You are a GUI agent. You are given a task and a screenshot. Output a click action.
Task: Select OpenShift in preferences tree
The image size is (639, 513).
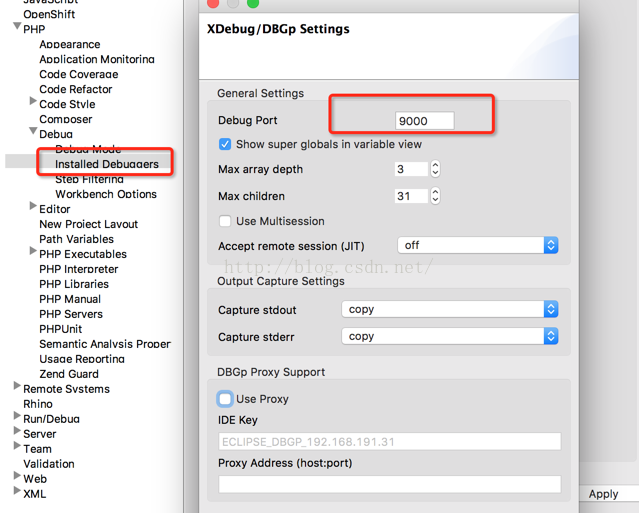point(49,14)
